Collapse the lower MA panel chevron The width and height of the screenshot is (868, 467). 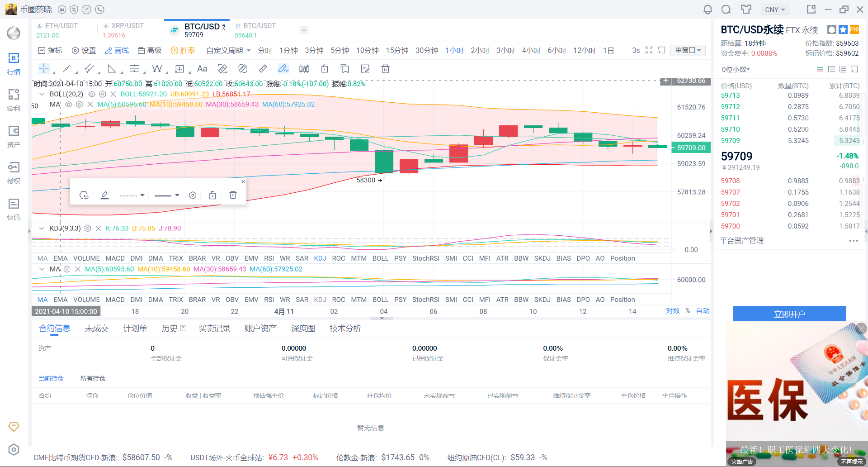pos(42,269)
